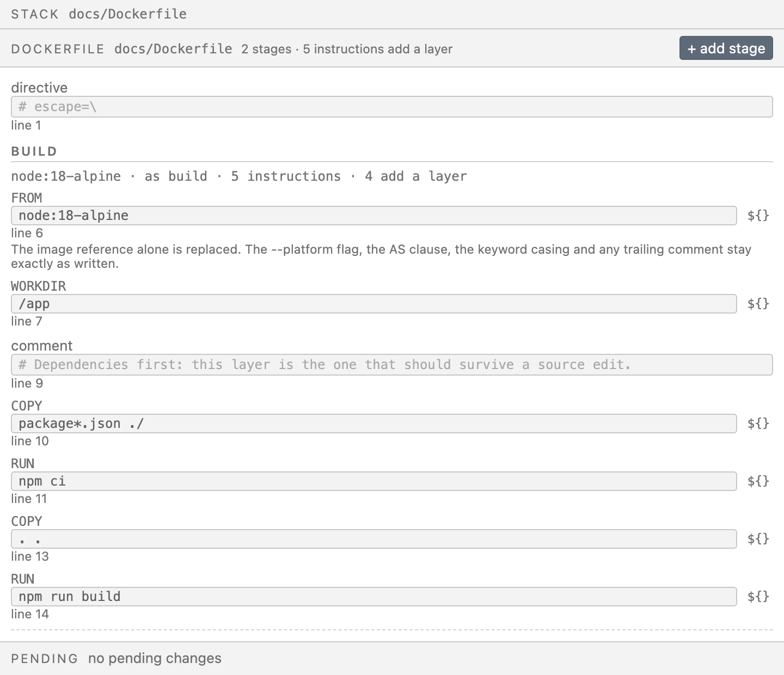Click the docs/Dockerfile path beside DOCKERFILE

173,49
